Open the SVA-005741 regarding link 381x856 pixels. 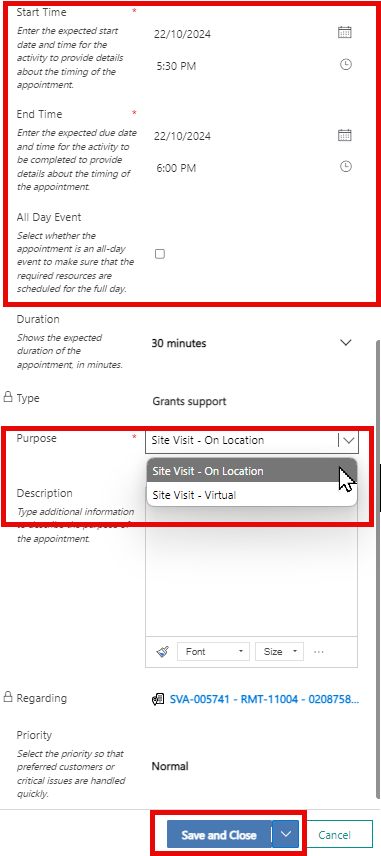pyautogui.click(x=265, y=699)
